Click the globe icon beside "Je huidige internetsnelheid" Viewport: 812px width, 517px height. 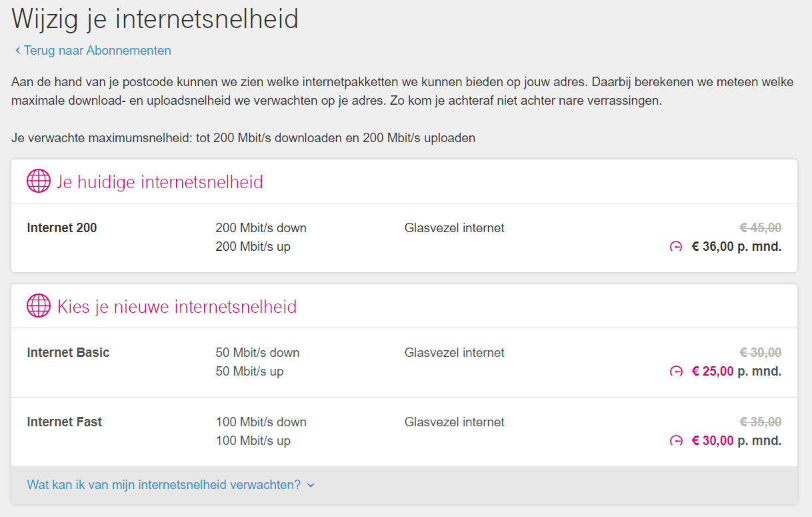pyautogui.click(x=39, y=181)
